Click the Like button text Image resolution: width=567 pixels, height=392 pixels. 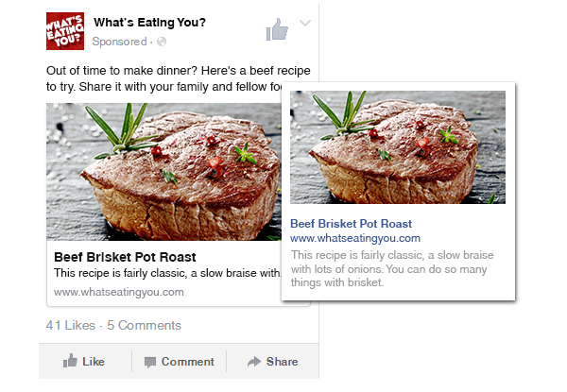(x=94, y=362)
